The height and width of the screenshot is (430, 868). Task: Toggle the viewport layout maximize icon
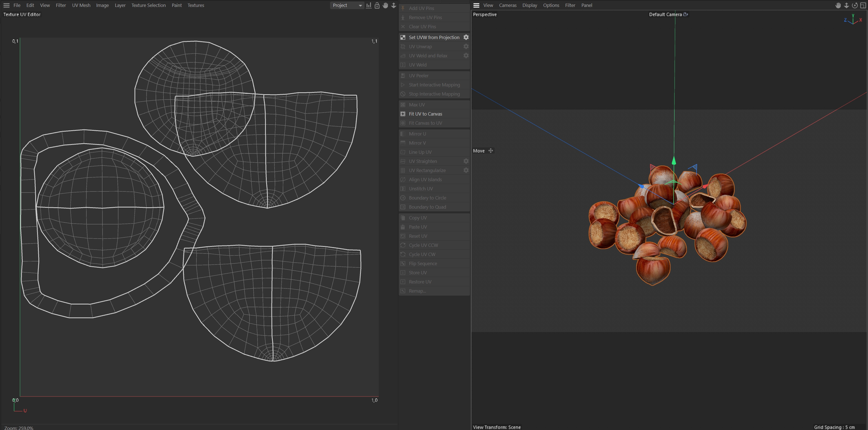point(863,5)
